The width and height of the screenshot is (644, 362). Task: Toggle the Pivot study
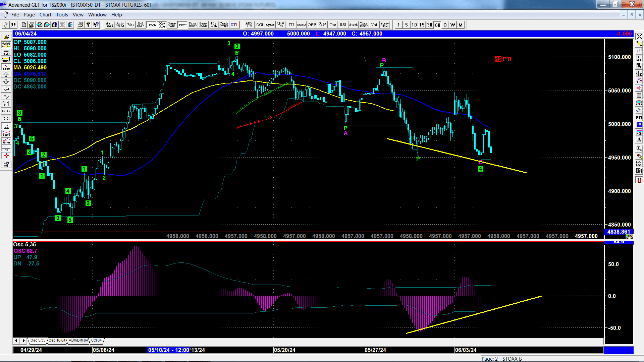coord(183,25)
